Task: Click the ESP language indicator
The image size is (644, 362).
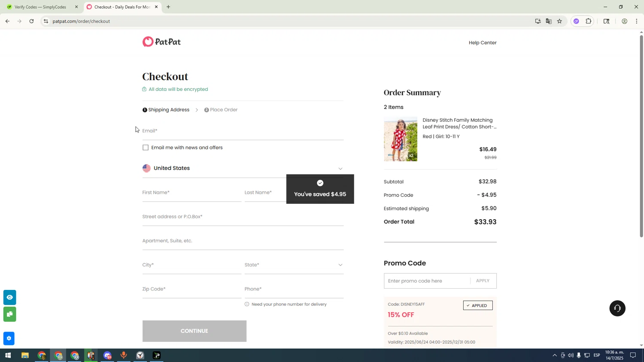Action: pos(597,356)
